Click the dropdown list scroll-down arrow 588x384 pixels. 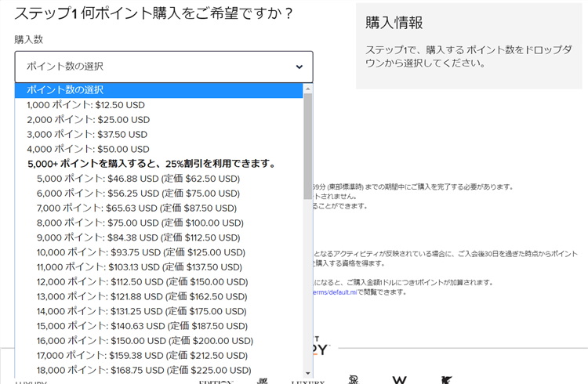(x=308, y=373)
